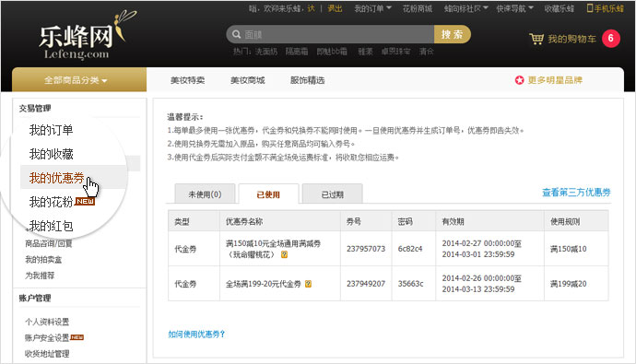Open 查看第三方优惠券 link
Screen dimensions: 636x364
tap(576, 192)
